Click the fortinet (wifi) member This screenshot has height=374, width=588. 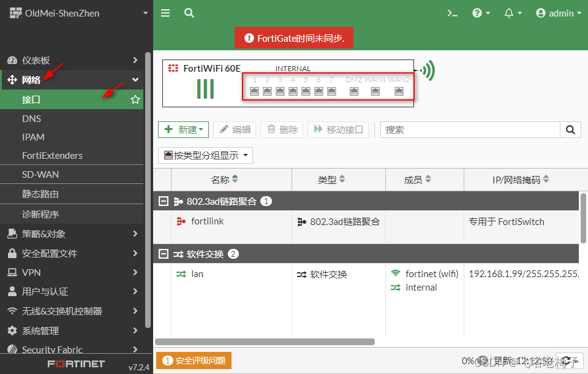point(425,273)
